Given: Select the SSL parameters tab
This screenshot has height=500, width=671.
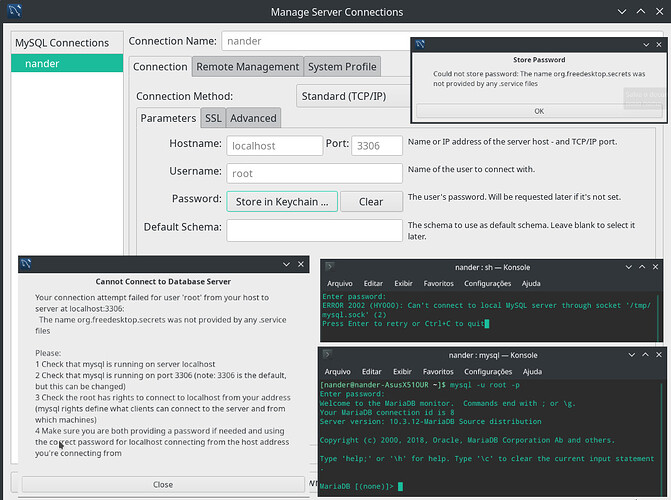Looking at the screenshot, I should (x=213, y=118).
